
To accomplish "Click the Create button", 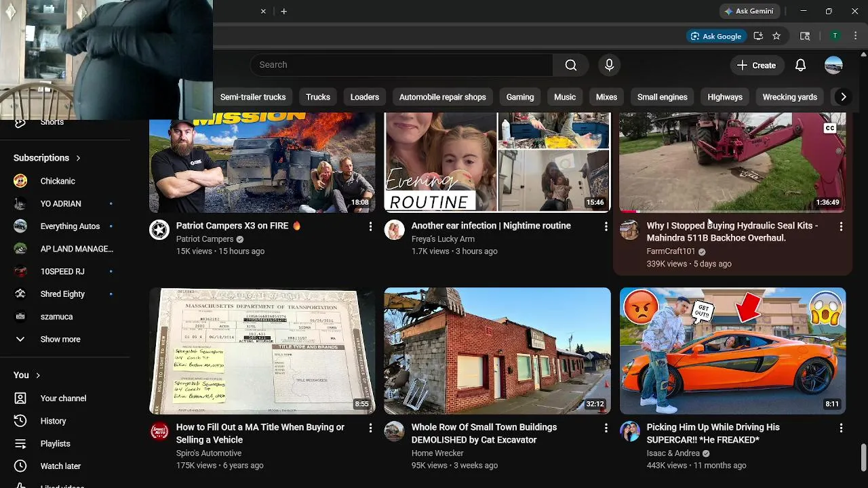I will (x=756, y=65).
